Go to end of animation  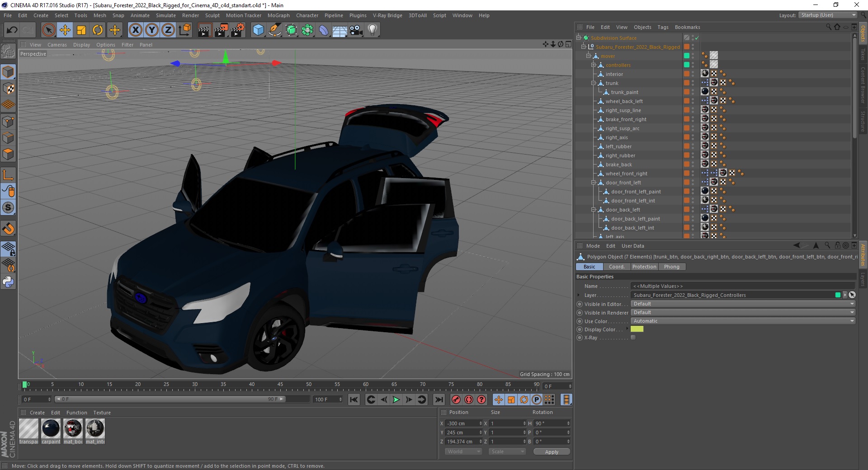439,399
